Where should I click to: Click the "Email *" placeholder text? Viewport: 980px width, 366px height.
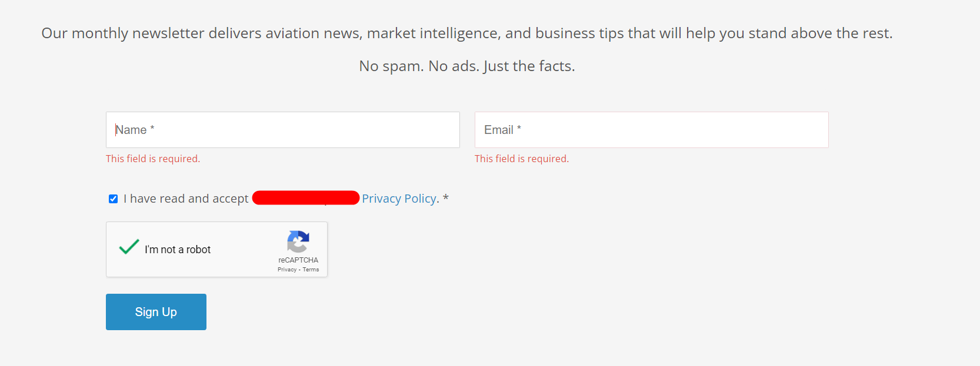[503, 130]
